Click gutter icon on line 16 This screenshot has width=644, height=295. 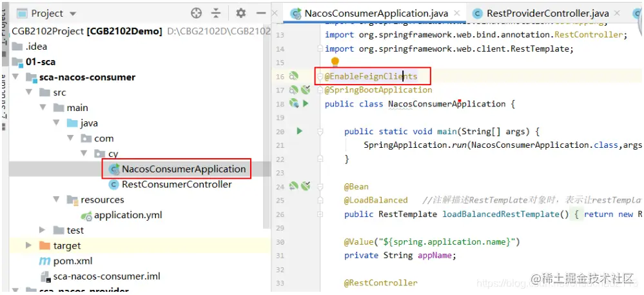coord(294,76)
